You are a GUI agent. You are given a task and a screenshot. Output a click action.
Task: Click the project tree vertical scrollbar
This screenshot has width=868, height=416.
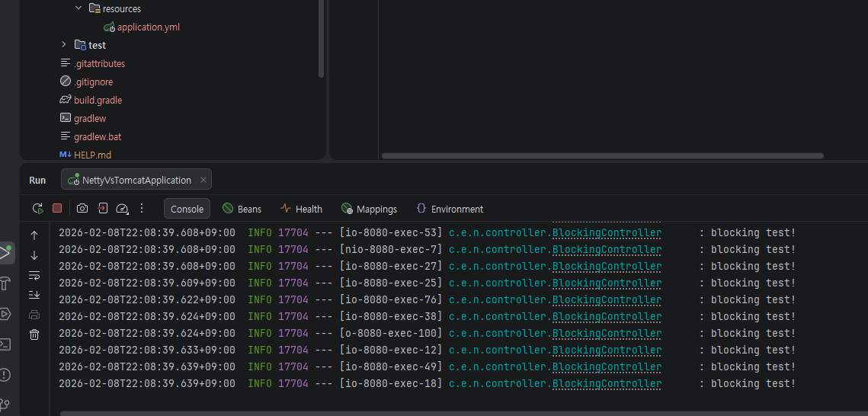click(322, 39)
